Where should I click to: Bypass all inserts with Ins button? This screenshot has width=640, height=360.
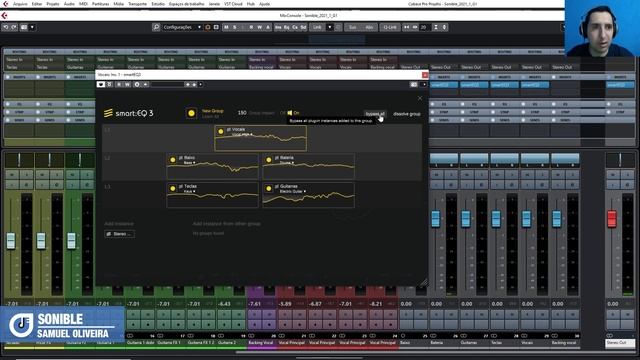278,27
